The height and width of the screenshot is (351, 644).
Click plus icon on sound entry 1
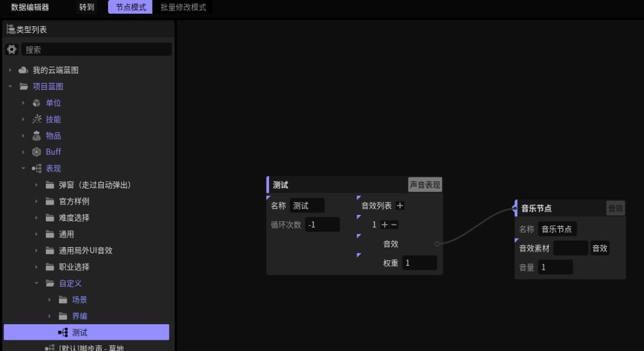pyautogui.click(x=385, y=224)
